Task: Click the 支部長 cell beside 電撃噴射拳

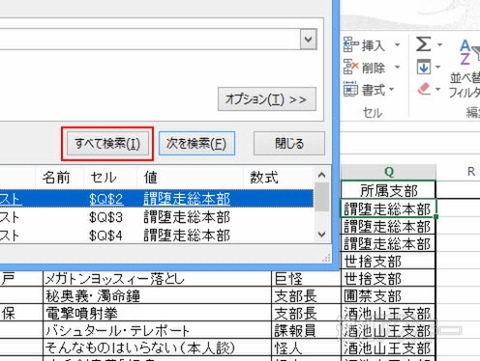Action: pyautogui.click(x=307, y=313)
